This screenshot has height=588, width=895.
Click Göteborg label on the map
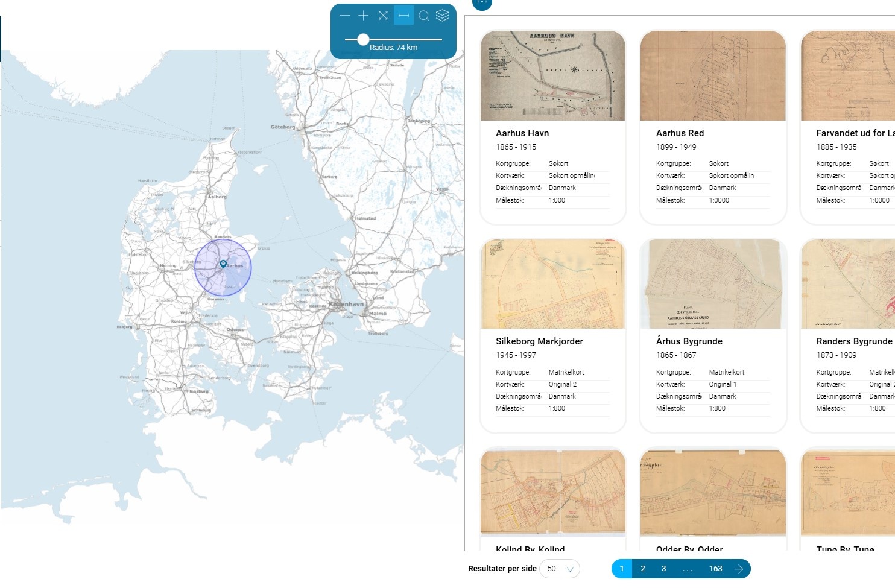(283, 127)
